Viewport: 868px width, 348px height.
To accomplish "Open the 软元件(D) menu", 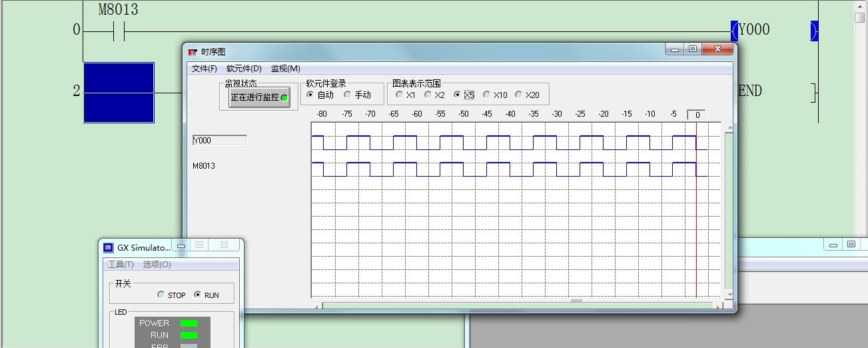I will point(244,69).
